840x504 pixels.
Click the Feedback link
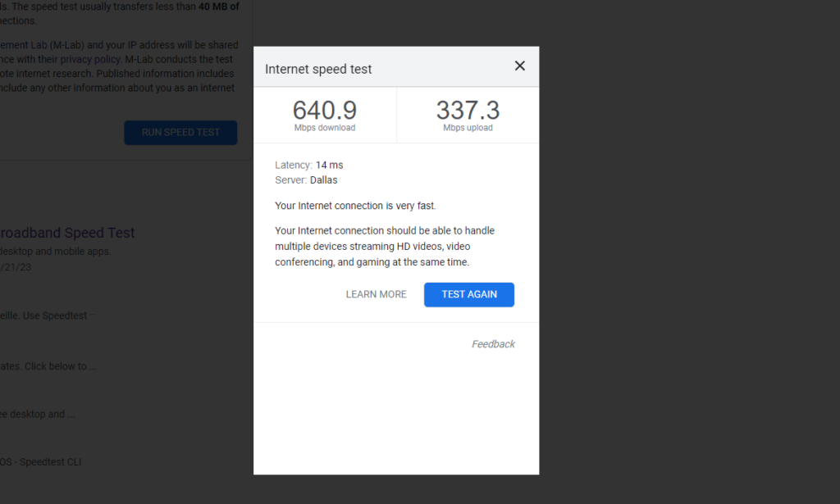(x=492, y=343)
